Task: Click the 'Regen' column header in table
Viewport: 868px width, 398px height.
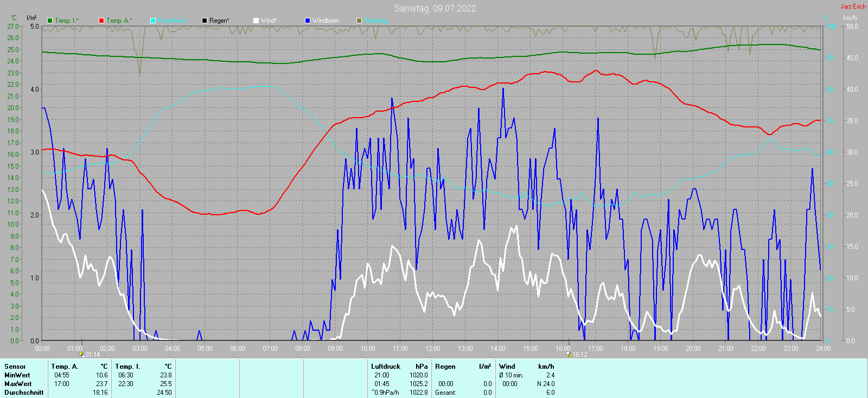Action: pyautogui.click(x=445, y=367)
